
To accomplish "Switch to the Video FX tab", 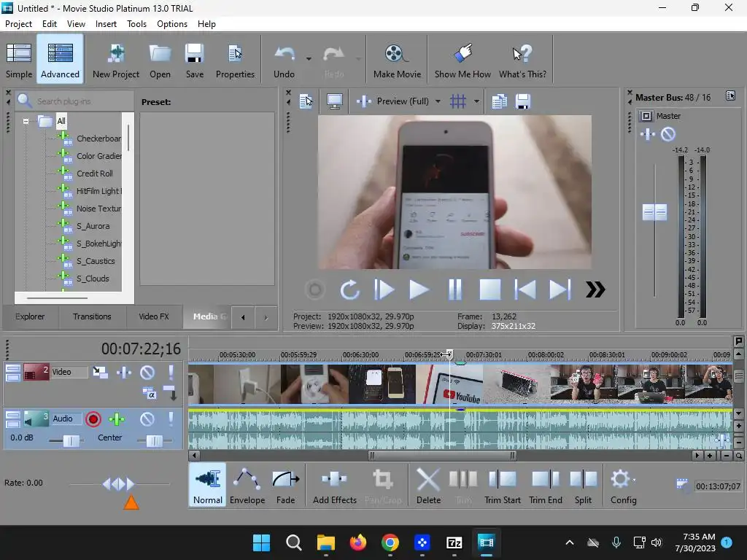I will (154, 316).
